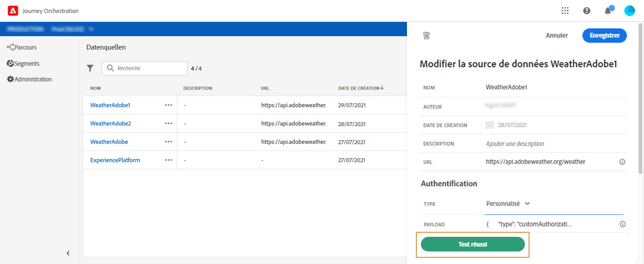Click the Test réussi button
The width and height of the screenshot is (644, 264).
[x=473, y=244]
